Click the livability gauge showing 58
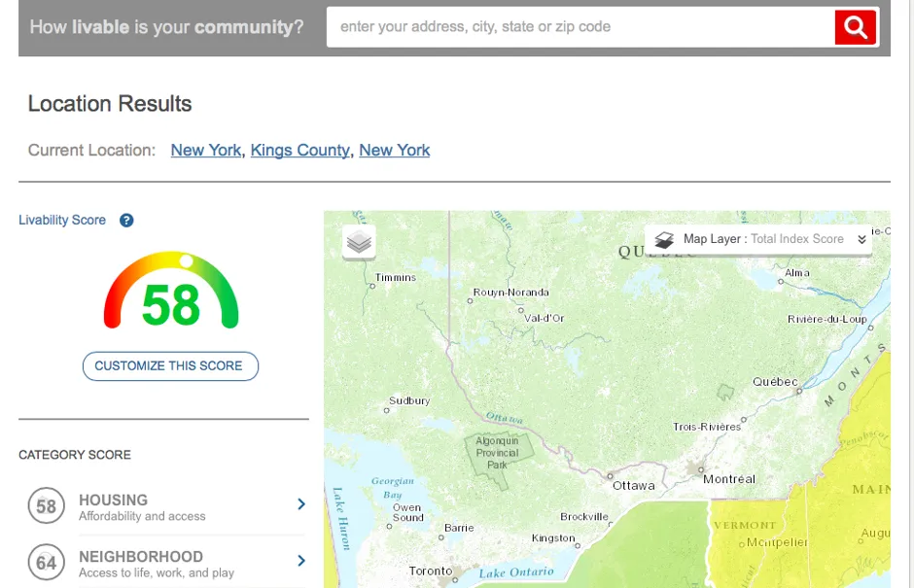Image resolution: width=914 pixels, height=588 pixels. [171, 293]
